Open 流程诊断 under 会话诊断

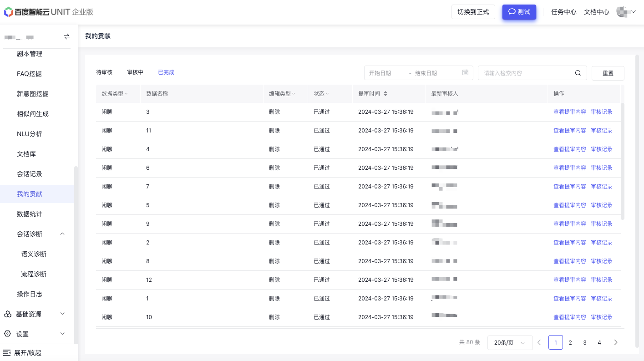tap(34, 274)
